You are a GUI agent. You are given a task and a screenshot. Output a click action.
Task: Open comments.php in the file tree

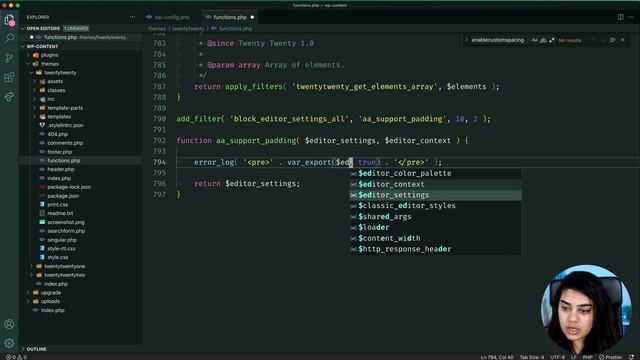[65, 143]
